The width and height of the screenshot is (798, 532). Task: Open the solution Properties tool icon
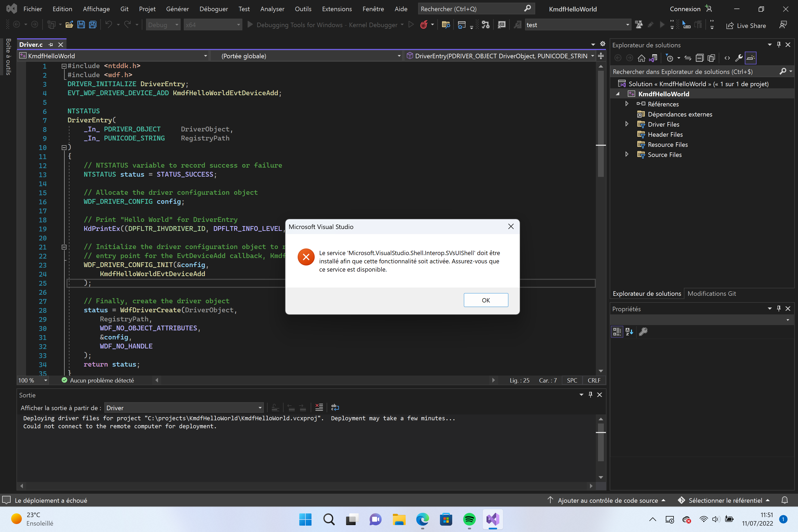739,58
